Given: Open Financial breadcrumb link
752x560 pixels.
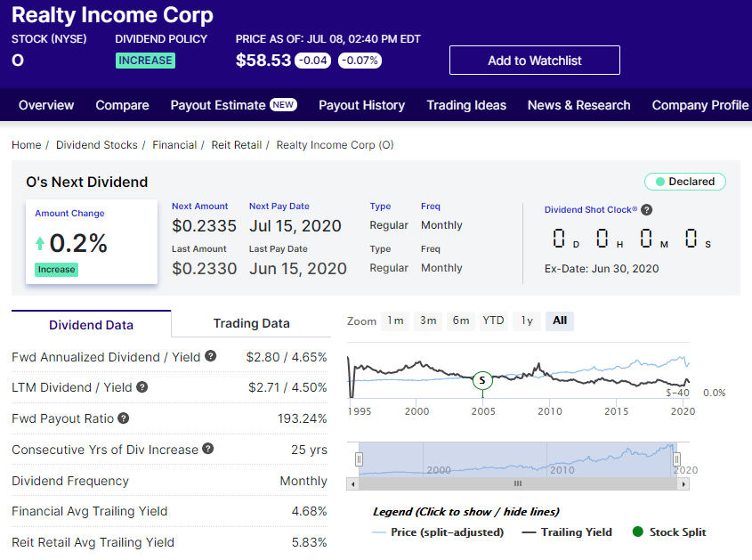Looking at the screenshot, I should coord(174,145).
